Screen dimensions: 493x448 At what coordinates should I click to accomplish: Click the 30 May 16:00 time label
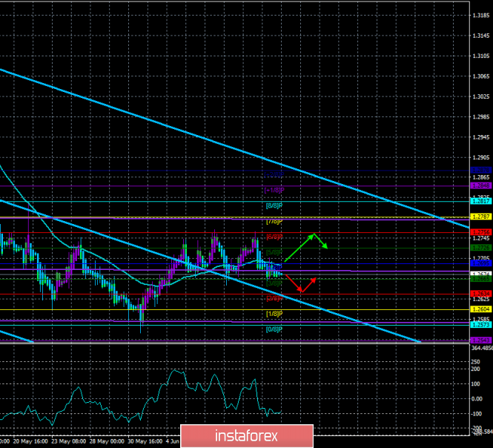[x=145, y=441]
